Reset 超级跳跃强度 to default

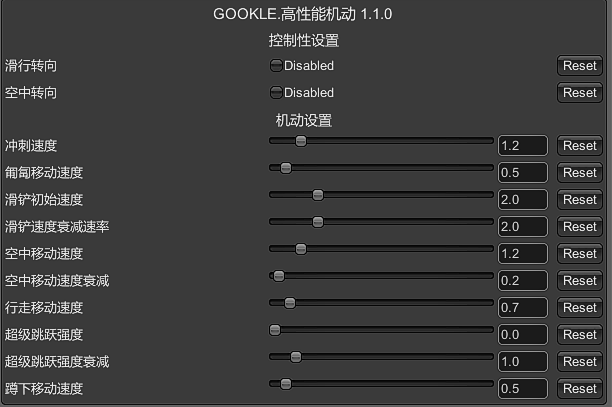579,335
